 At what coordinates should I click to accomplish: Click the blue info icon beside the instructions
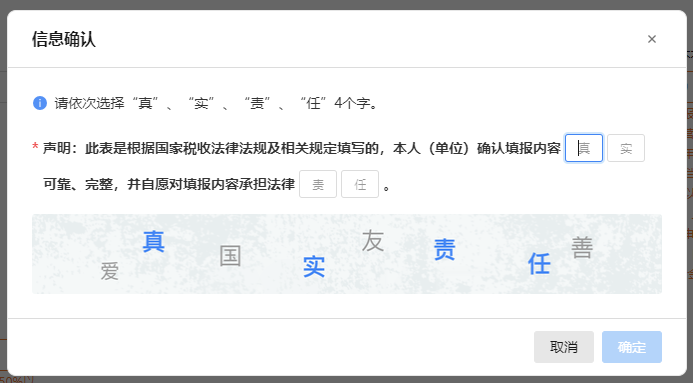coord(40,103)
